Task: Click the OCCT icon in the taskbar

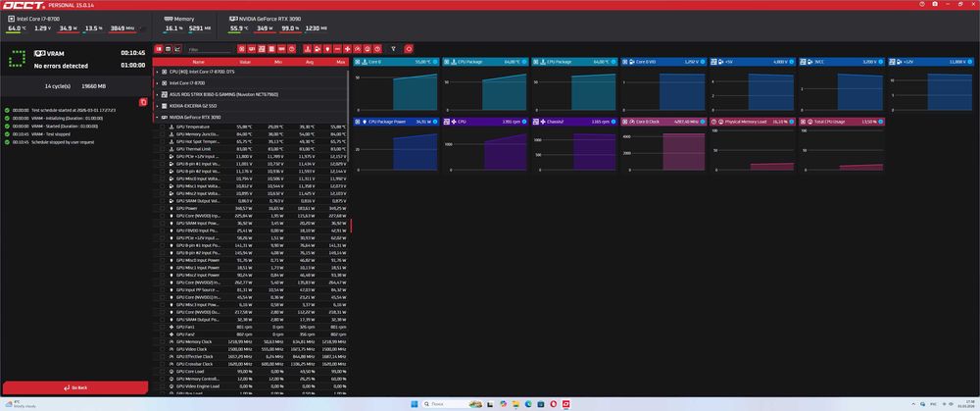Action: [566, 404]
